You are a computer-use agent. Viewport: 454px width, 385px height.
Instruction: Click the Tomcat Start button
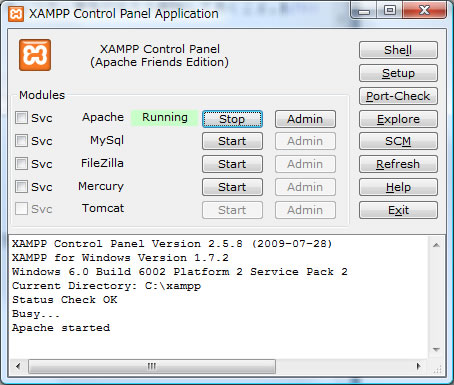click(x=232, y=210)
